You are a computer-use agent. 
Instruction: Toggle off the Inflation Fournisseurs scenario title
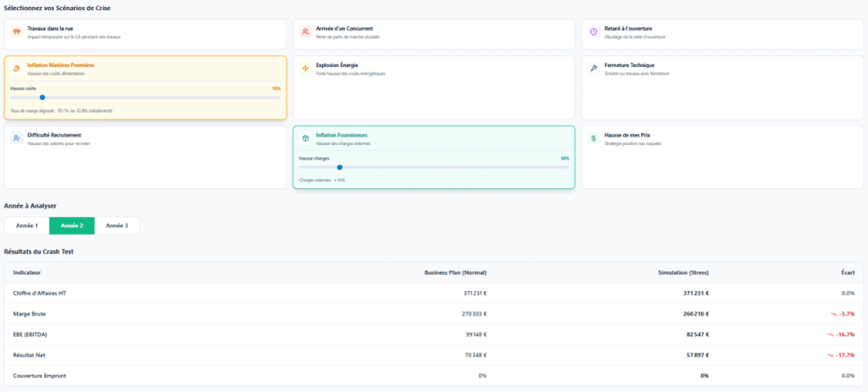point(342,135)
